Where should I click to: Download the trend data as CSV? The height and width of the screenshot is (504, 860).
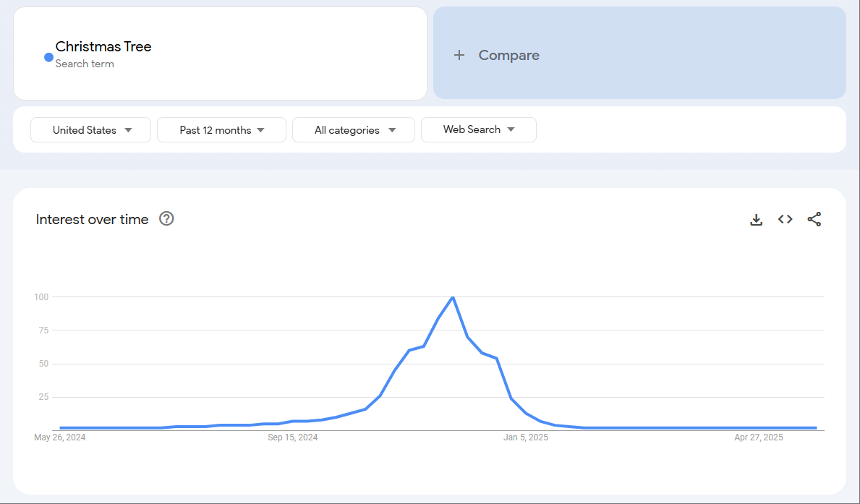[756, 219]
